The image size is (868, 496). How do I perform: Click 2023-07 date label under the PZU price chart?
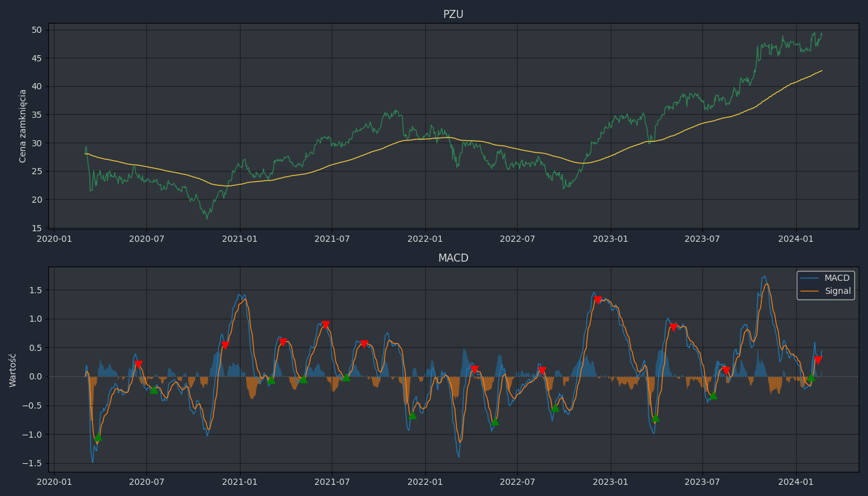[702, 239]
